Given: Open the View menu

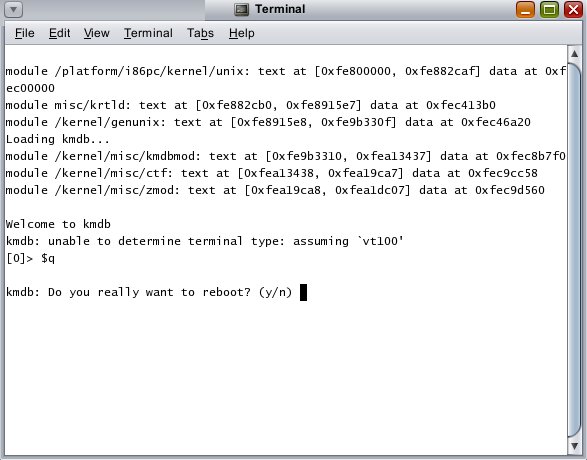Looking at the screenshot, I should coord(97,33).
